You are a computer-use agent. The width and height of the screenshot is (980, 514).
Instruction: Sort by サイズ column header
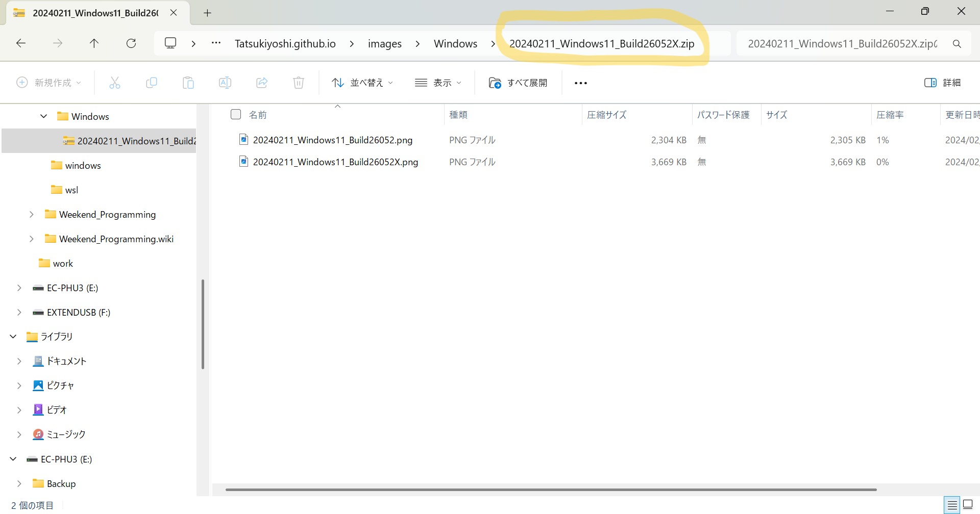[776, 115]
